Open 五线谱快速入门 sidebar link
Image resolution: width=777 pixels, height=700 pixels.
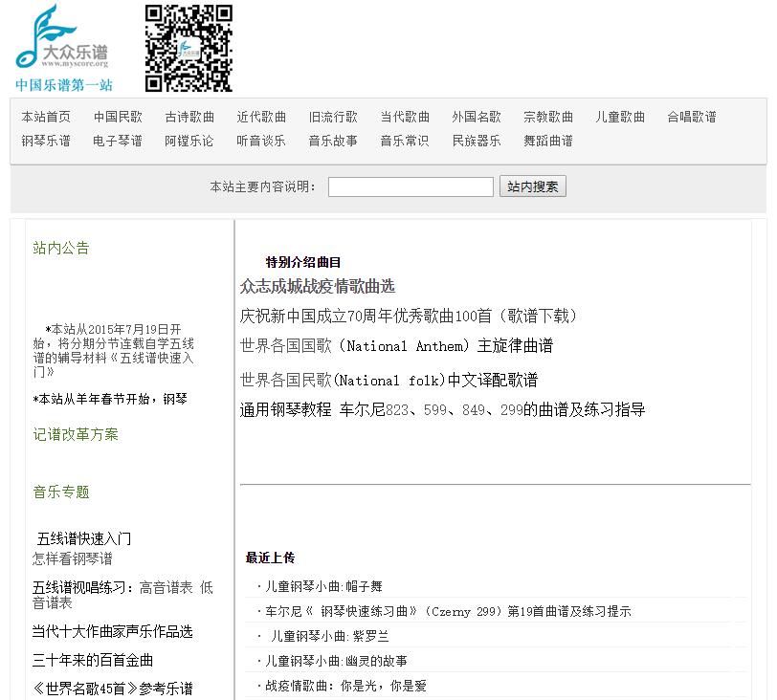84,538
